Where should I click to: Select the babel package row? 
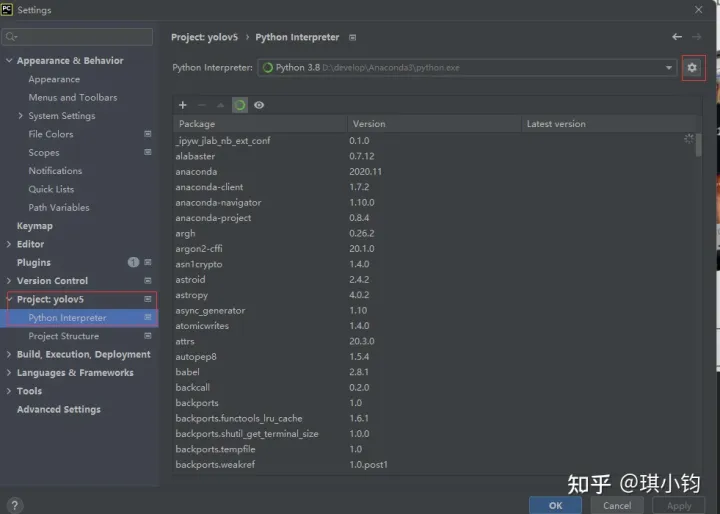(x=434, y=372)
